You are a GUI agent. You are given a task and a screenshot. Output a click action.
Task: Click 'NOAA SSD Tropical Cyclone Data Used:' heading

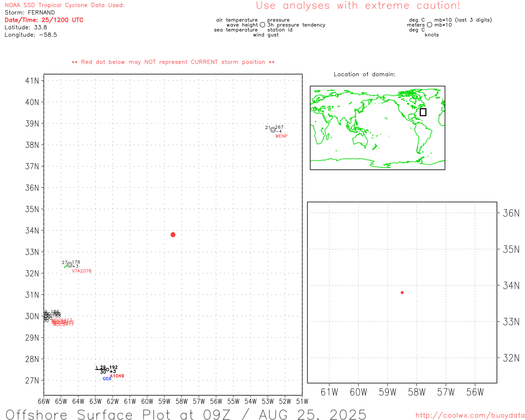(x=64, y=5)
